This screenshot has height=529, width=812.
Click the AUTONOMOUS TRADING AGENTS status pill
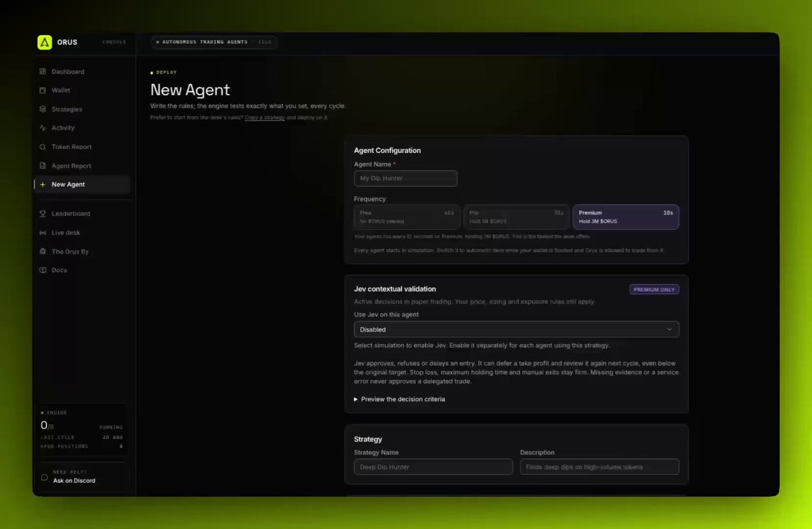[214, 42]
